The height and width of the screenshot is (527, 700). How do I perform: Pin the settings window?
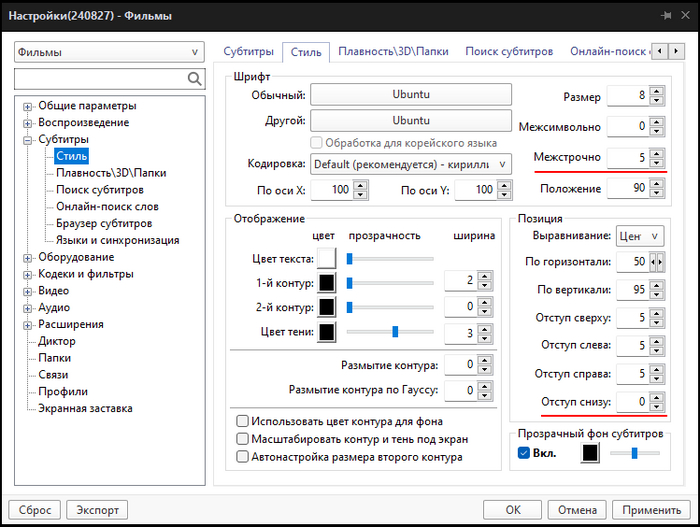click(665, 15)
